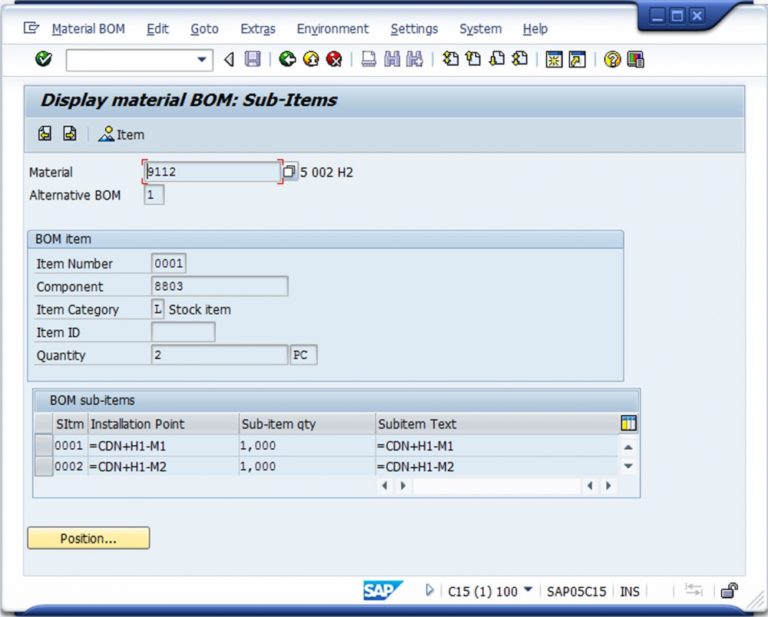This screenshot has height=617, width=768.
Task: Open Help via yellow question mark icon
Action: pos(612,60)
